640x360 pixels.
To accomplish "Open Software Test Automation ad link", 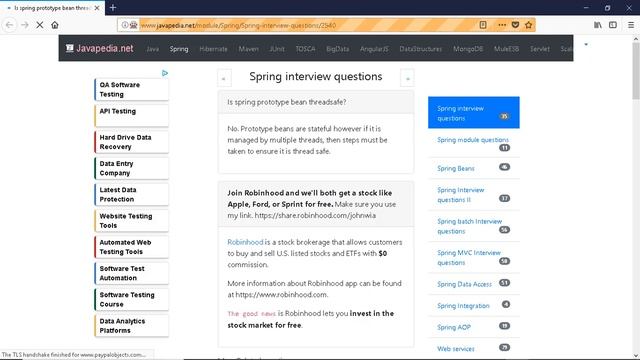I will coord(131,273).
